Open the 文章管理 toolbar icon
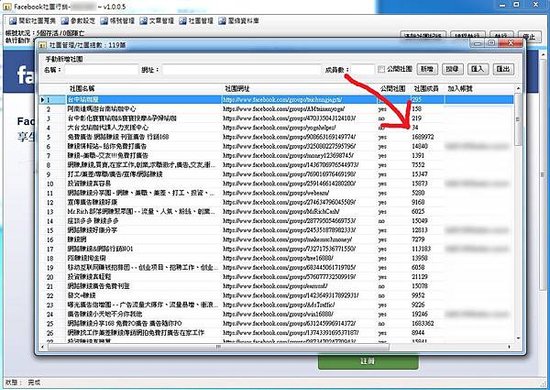The width and height of the screenshot is (550, 390). [x=156, y=21]
